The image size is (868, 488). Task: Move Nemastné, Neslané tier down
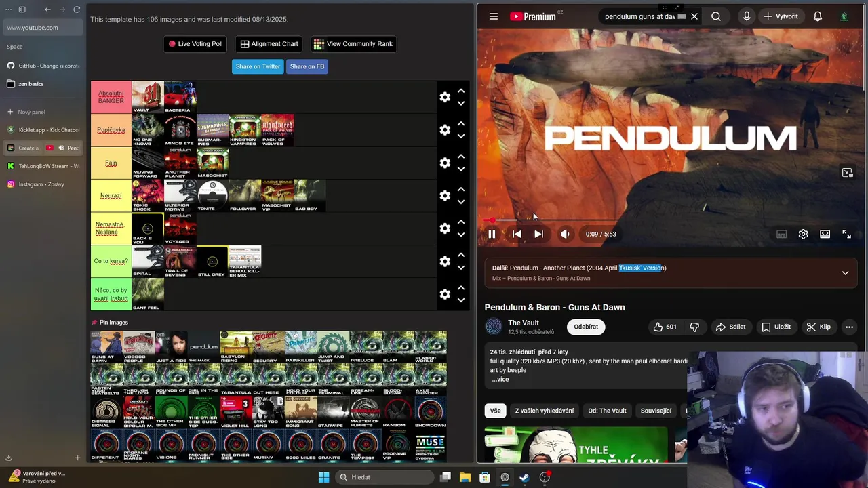point(461,235)
